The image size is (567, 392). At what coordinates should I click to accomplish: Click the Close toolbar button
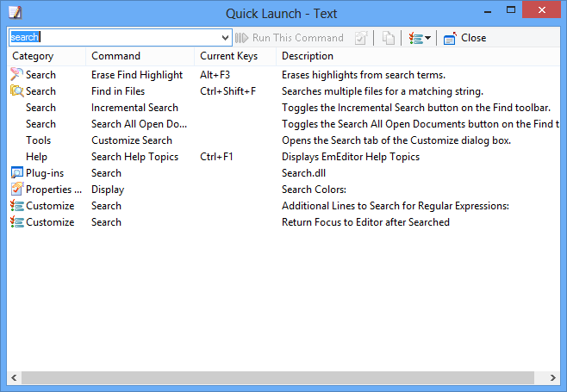(x=465, y=38)
